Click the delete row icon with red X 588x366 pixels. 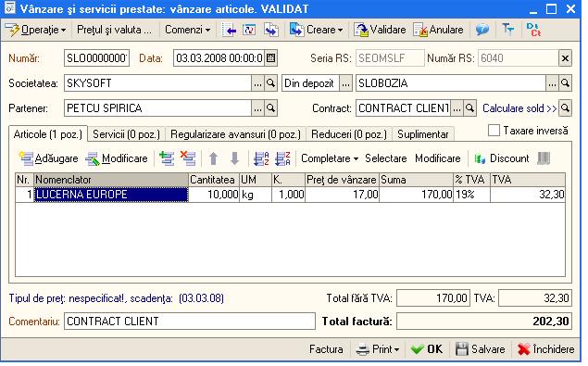coord(188,158)
